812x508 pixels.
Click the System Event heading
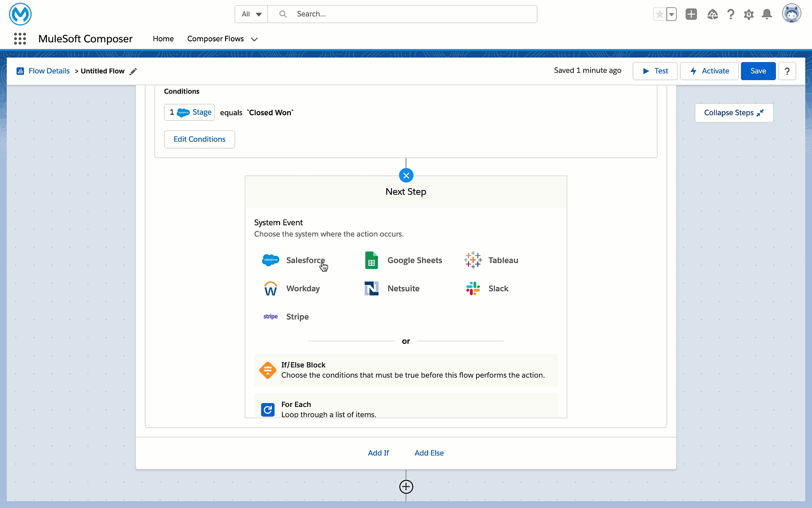click(x=279, y=222)
